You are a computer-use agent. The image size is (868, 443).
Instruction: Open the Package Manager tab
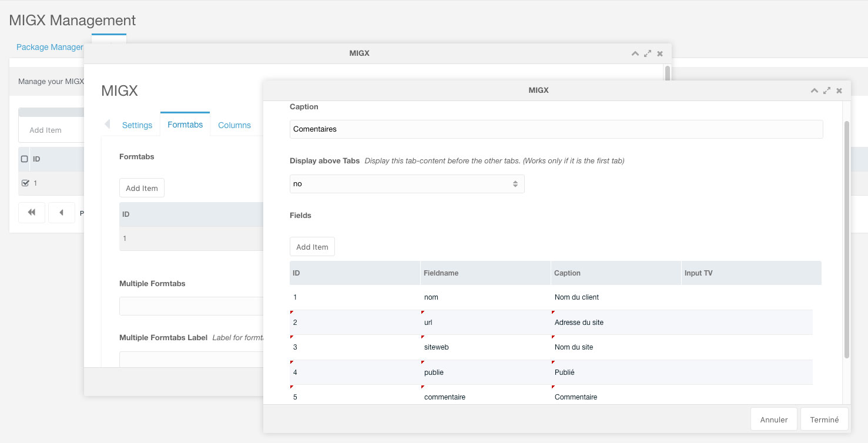[50, 47]
